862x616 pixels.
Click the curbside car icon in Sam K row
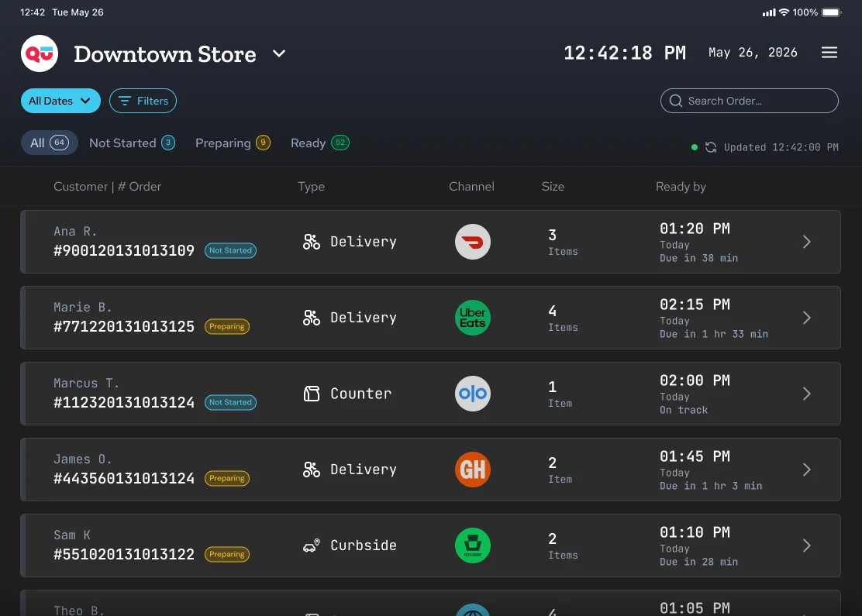pos(312,545)
